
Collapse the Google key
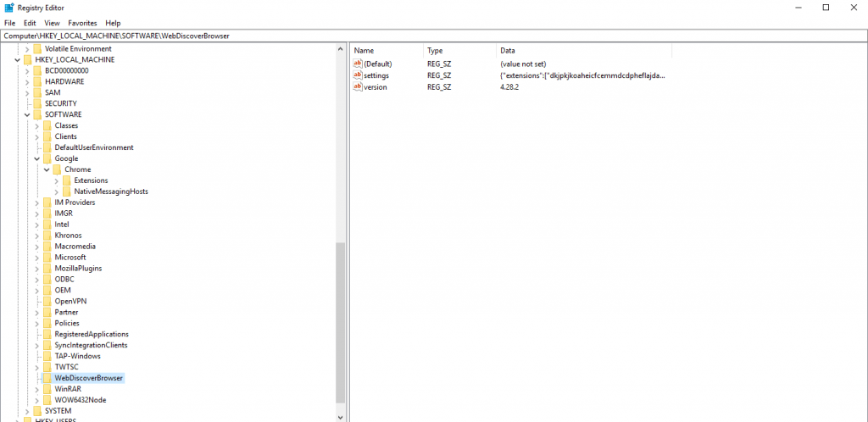click(36, 158)
